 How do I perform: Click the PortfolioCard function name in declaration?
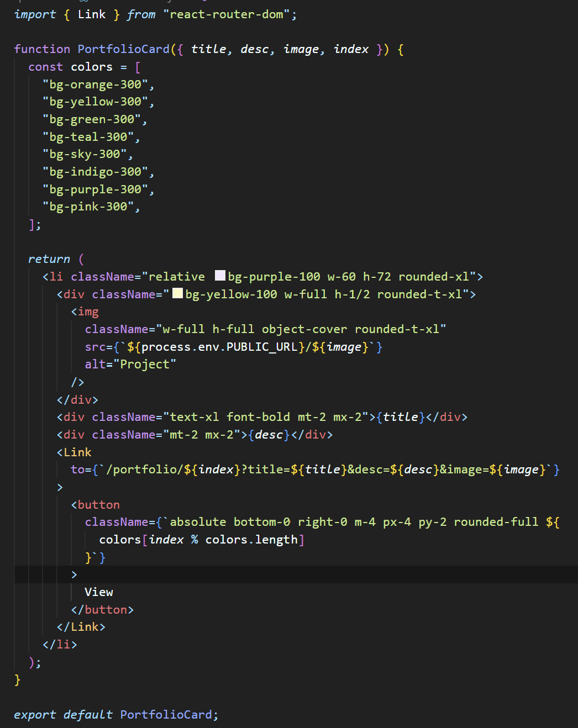click(x=124, y=49)
